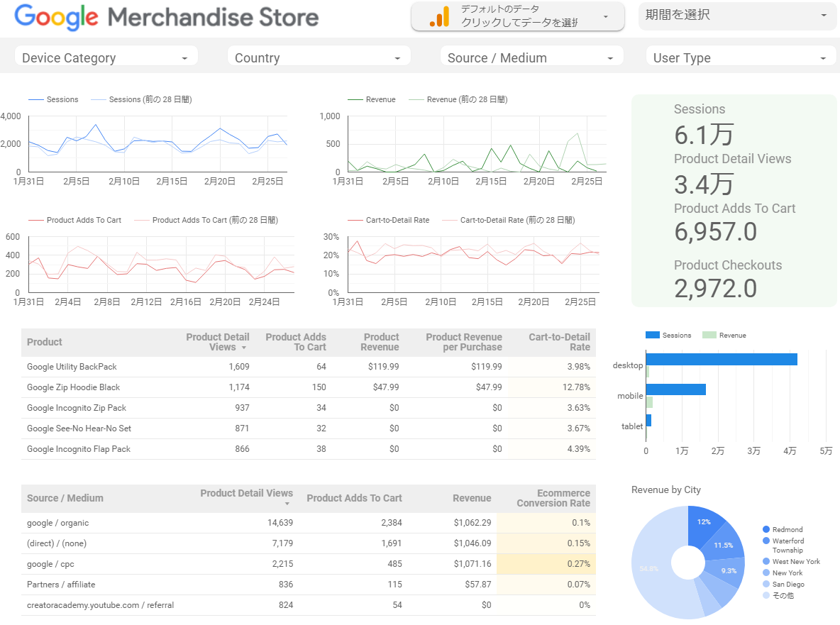Open the date range selector

(737, 16)
